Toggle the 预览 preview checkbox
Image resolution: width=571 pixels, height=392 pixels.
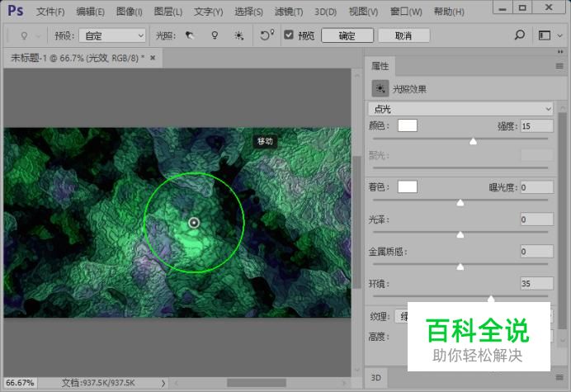289,35
